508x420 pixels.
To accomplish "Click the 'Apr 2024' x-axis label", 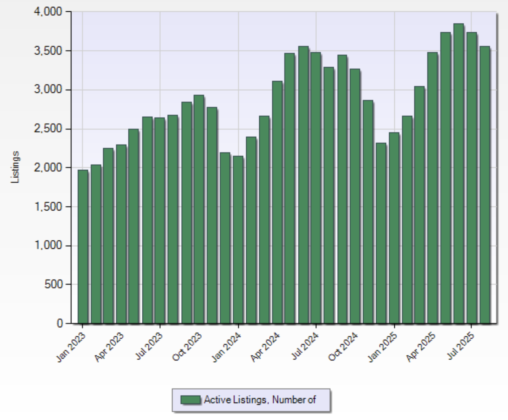I will [x=265, y=347].
